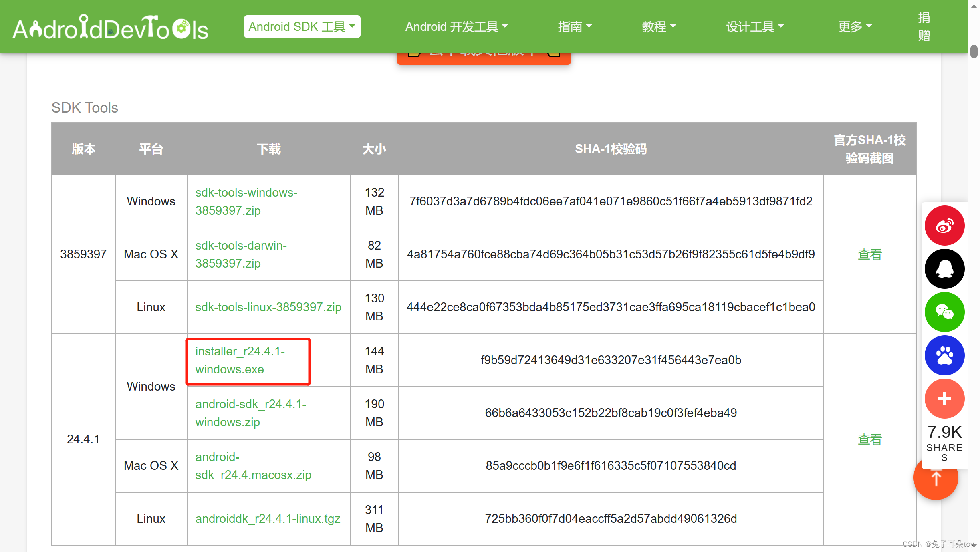Download sdk-tools-linux-3859397.zip
Viewport: 980px width, 552px height.
click(x=268, y=307)
